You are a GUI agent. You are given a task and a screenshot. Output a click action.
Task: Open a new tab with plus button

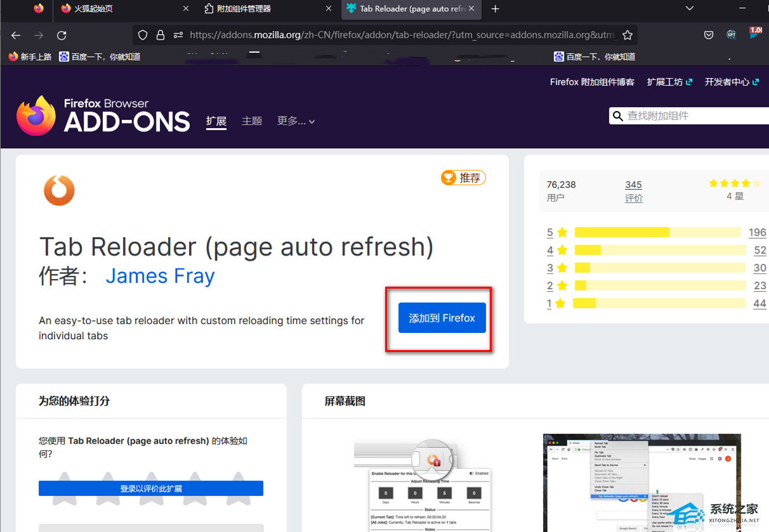coord(496,9)
